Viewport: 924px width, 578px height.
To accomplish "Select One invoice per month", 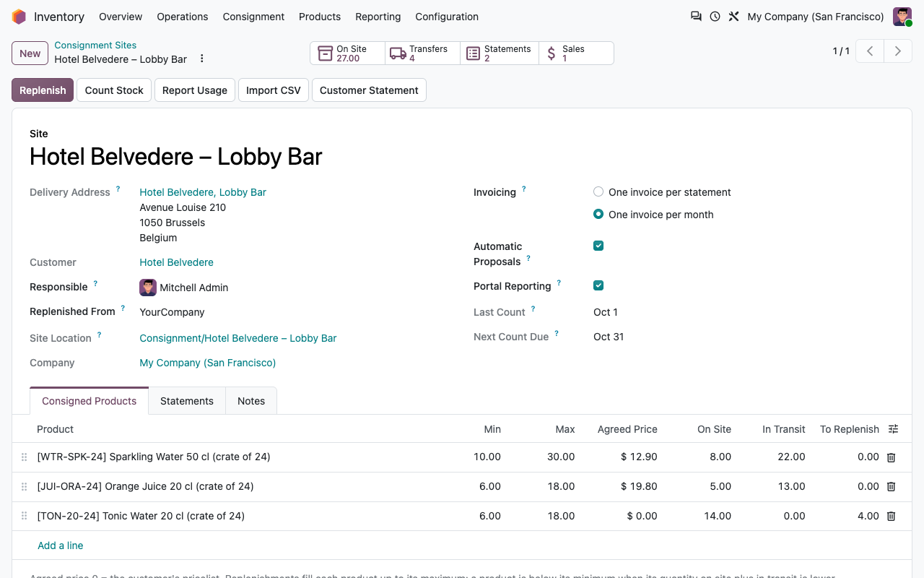I will pos(598,214).
